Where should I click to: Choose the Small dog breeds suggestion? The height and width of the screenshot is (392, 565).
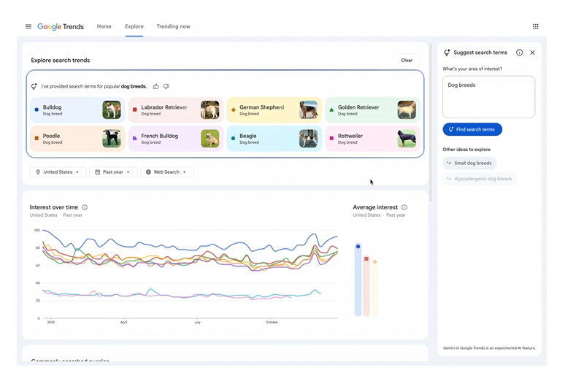coord(469,164)
